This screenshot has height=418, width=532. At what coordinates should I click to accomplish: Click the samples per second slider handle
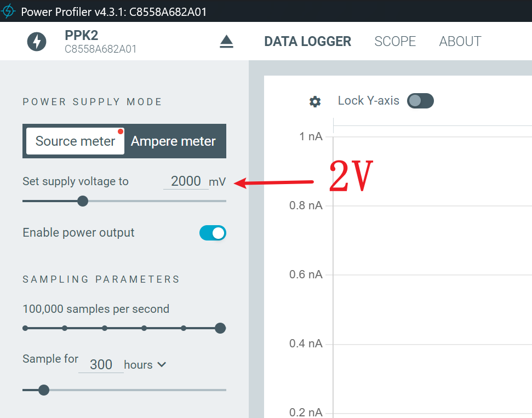220,328
